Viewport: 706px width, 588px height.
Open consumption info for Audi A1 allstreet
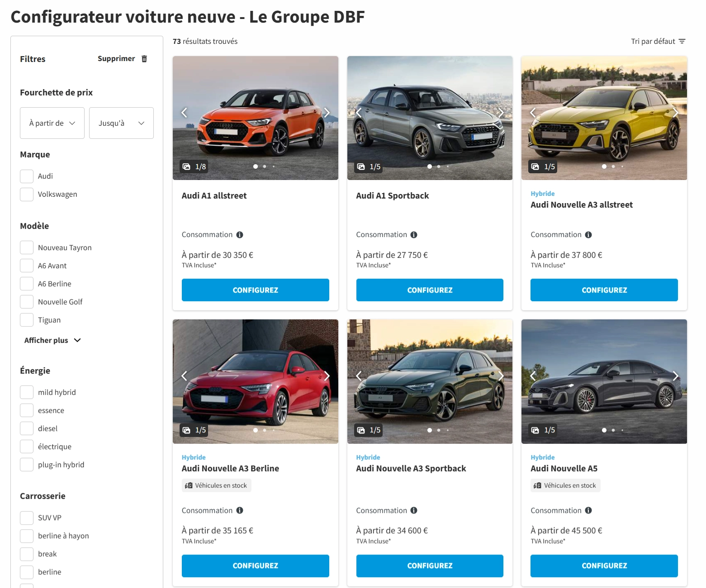point(240,235)
